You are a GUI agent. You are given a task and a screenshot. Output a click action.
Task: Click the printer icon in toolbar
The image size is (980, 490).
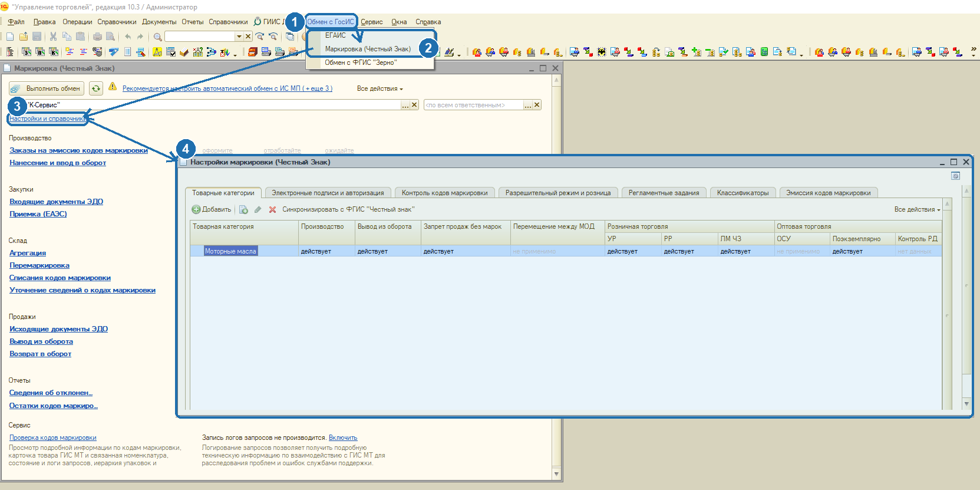click(x=97, y=37)
